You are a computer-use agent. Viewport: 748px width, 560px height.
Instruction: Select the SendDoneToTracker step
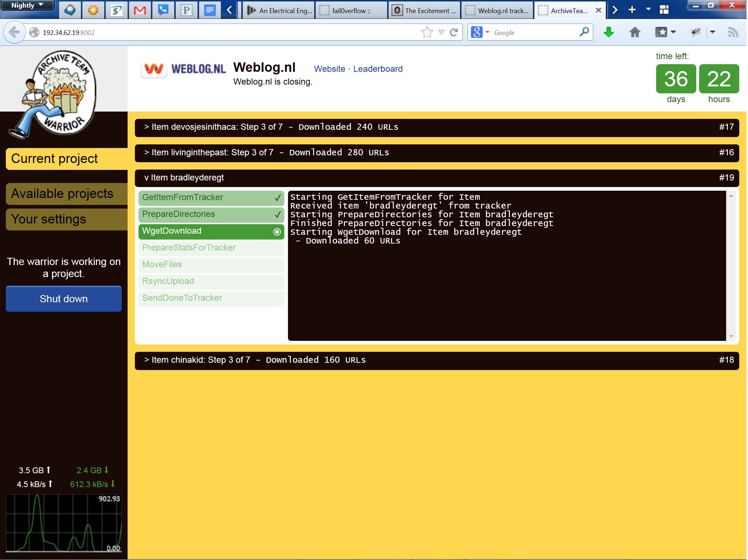(x=211, y=299)
